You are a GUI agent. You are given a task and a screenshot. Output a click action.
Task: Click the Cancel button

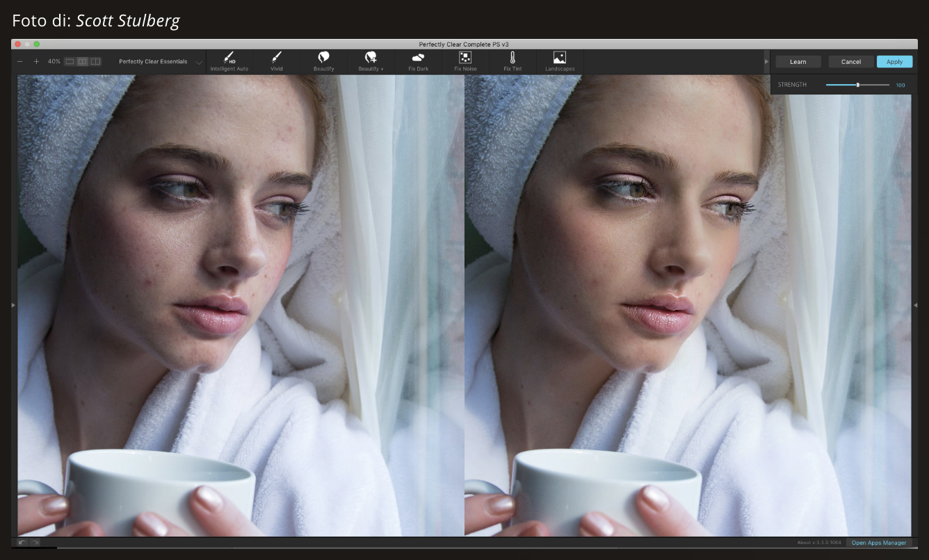coord(851,62)
